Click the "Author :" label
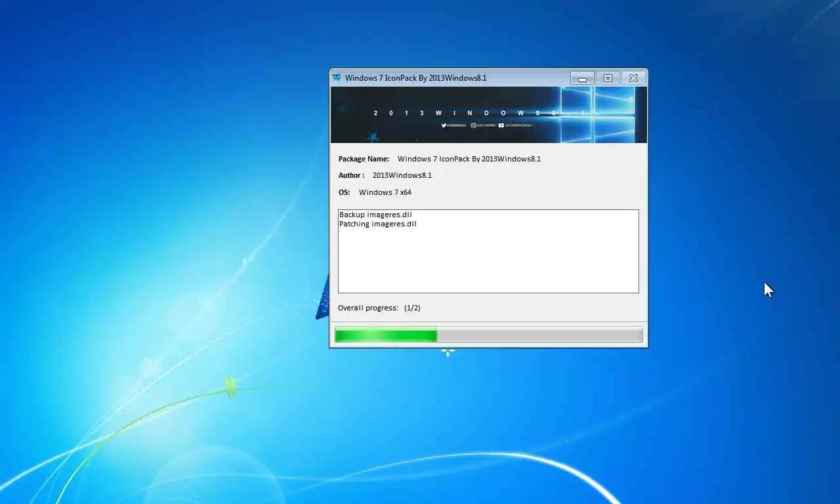 (351, 175)
